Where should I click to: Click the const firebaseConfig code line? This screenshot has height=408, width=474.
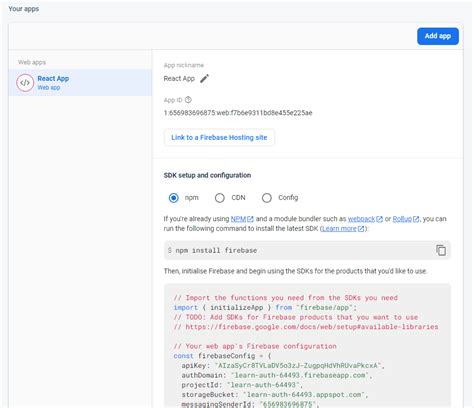[223, 356]
